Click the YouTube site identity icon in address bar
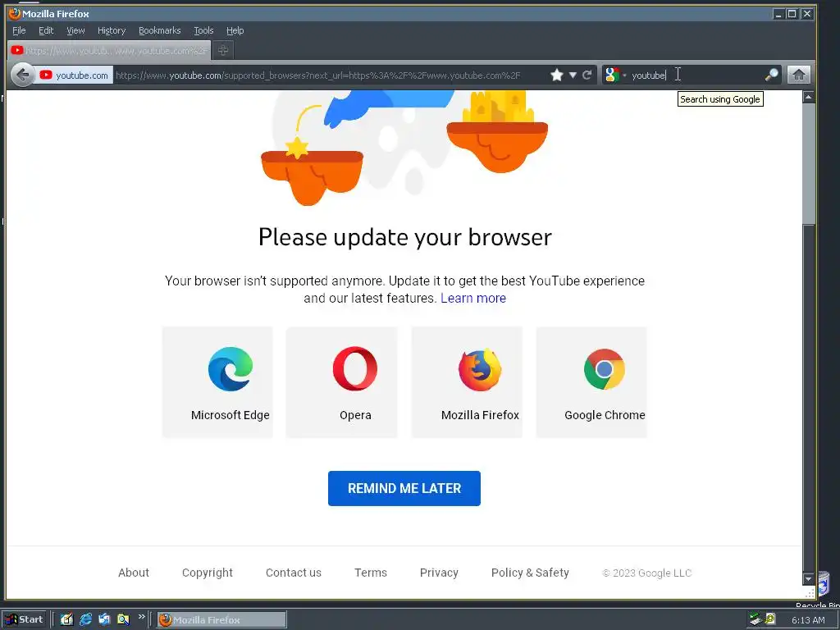 click(x=46, y=75)
